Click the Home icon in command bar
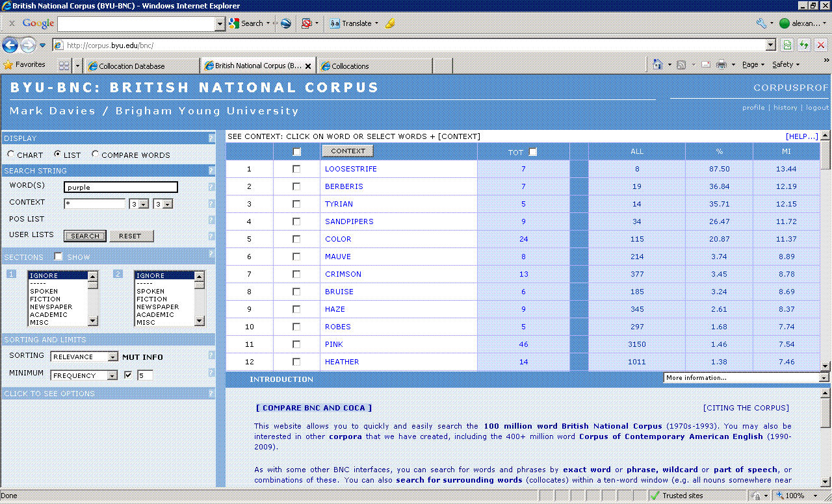The width and height of the screenshot is (832, 504). (x=658, y=64)
